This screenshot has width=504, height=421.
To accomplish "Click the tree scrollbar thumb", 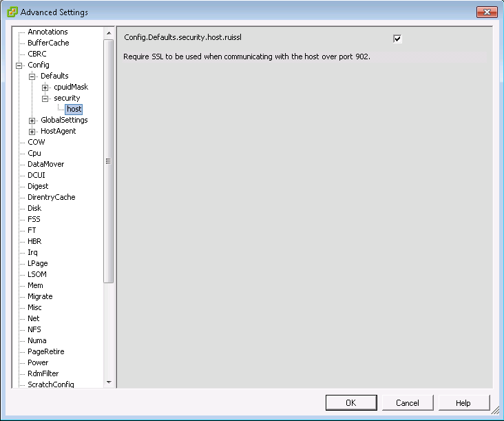I will click(109, 161).
